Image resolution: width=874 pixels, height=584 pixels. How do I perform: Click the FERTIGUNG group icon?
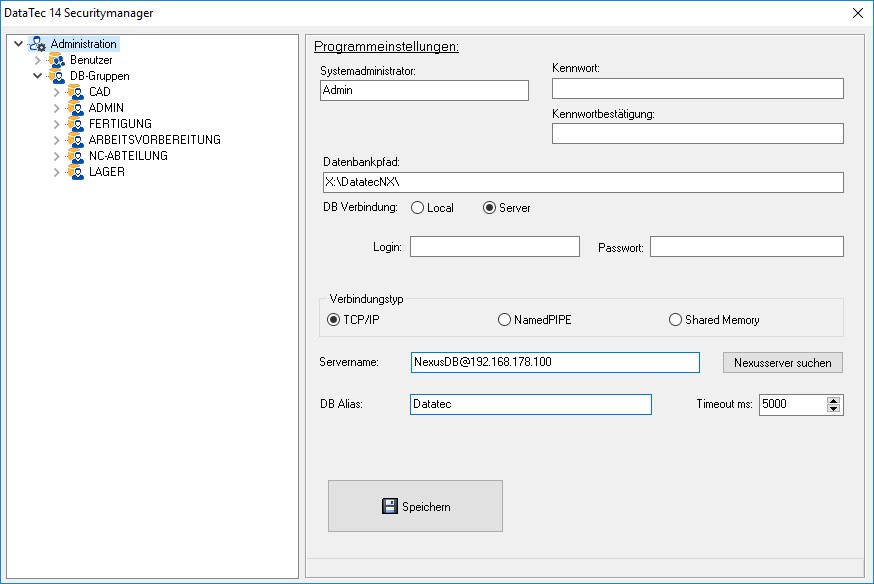(76, 124)
